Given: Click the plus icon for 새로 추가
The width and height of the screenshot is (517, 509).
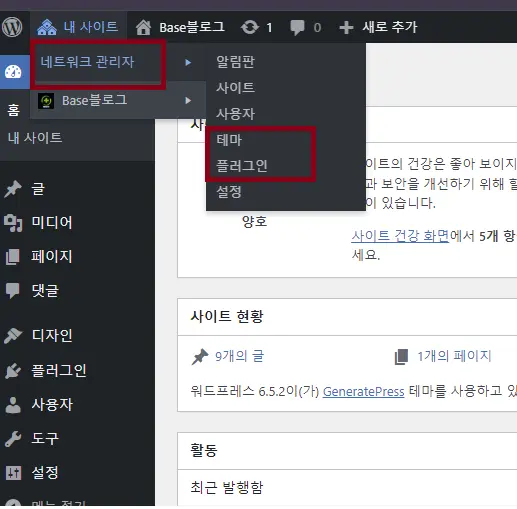Looking at the screenshot, I should click(x=346, y=28).
